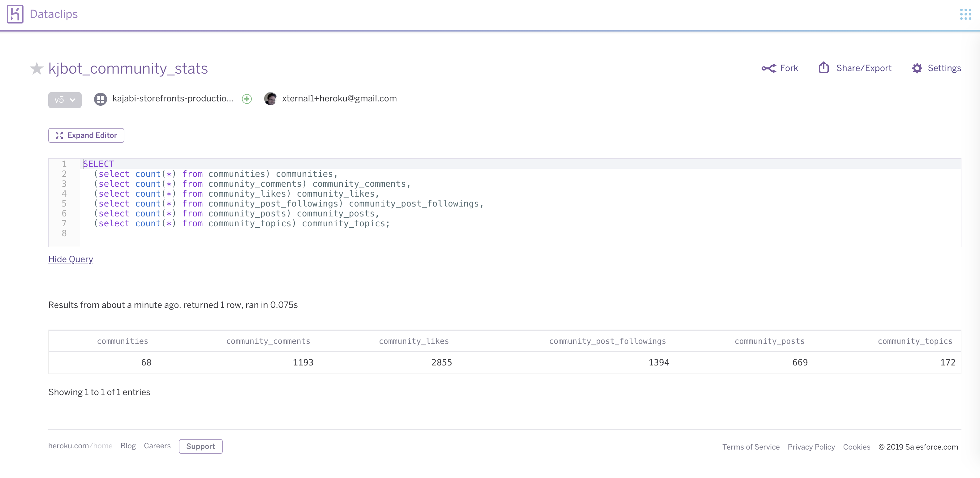980x478 pixels.
Task: Click the database icon beside kajabi-storefronts-production
Action: (100, 99)
